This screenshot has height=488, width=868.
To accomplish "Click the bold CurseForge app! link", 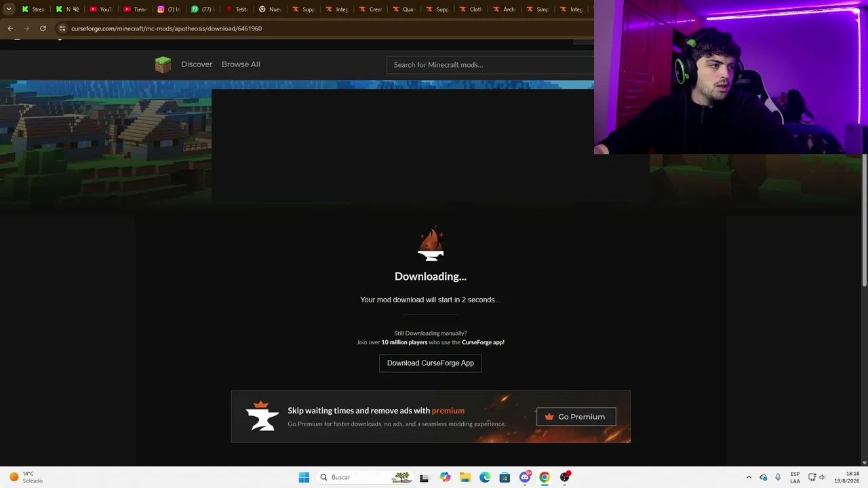I will pos(483,342).
